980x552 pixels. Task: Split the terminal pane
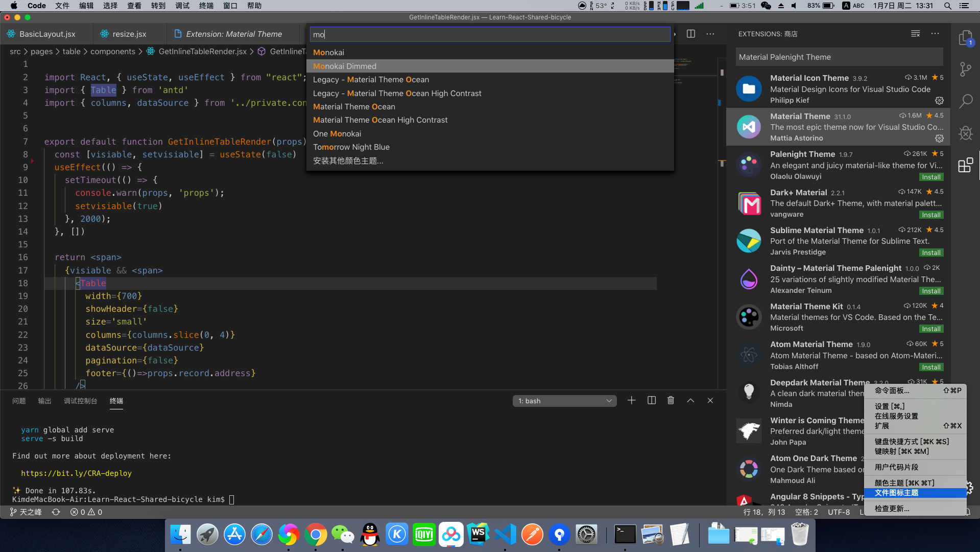tap(652, 400)
